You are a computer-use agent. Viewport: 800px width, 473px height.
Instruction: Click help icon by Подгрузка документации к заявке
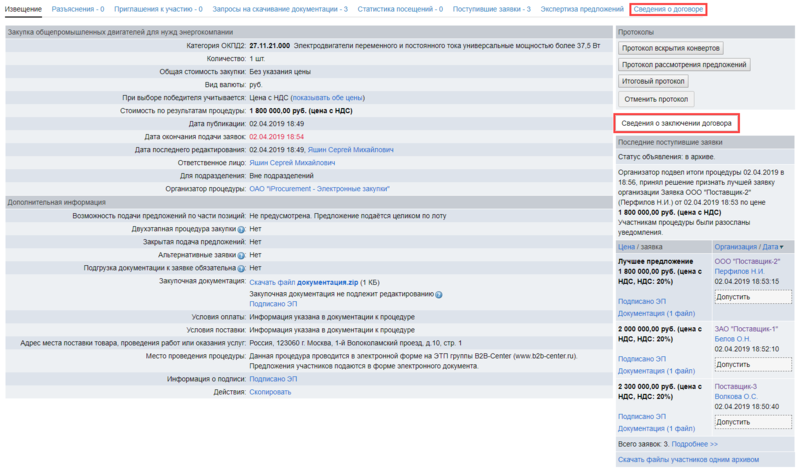coord(241,268)
